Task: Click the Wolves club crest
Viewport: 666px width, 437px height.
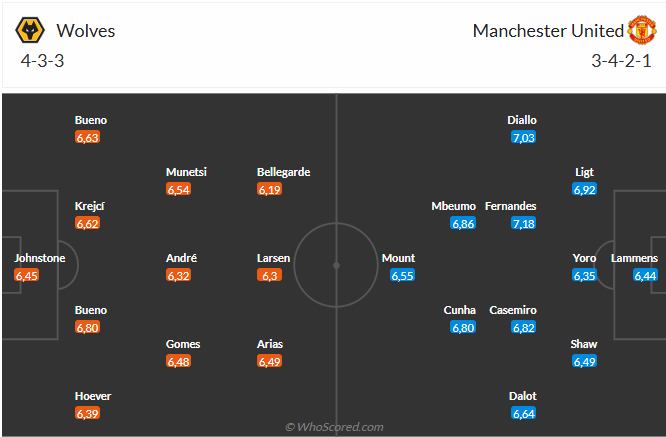Action: coord(30,31)
